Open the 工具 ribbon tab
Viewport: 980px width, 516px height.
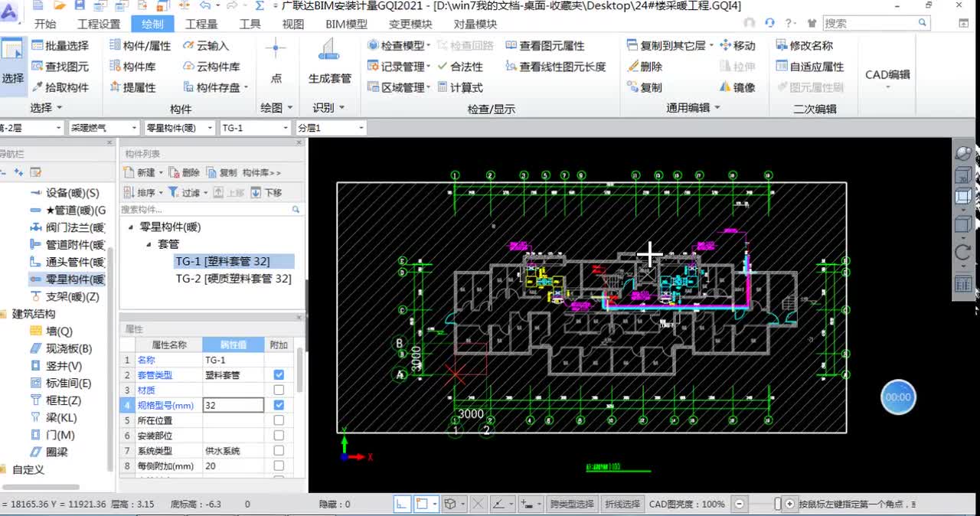pyautogui.click(x=250, y=24)
